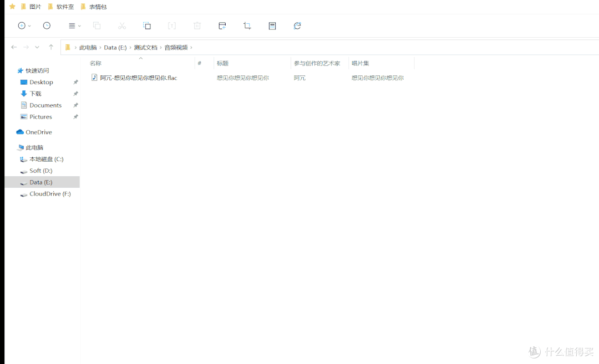Select Data (E:) in the address breadcrumb
The width and height of the screenshot is (599, 364).
(x=115, y=47)
